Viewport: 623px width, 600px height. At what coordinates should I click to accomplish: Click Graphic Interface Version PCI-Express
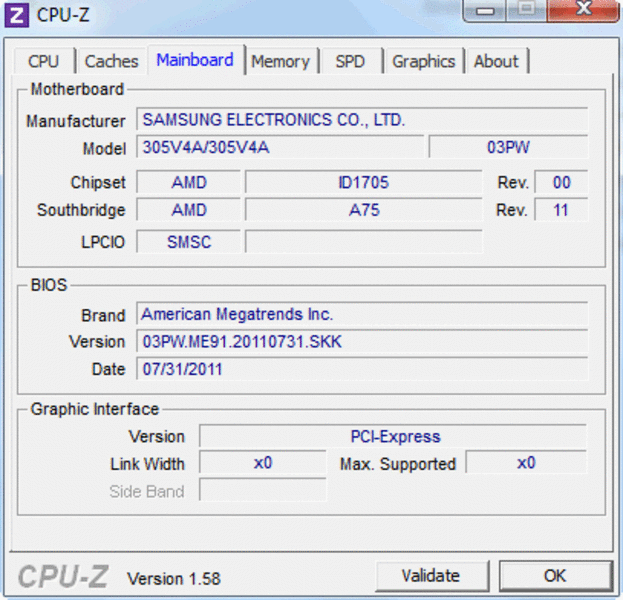[x=393, y=436]
